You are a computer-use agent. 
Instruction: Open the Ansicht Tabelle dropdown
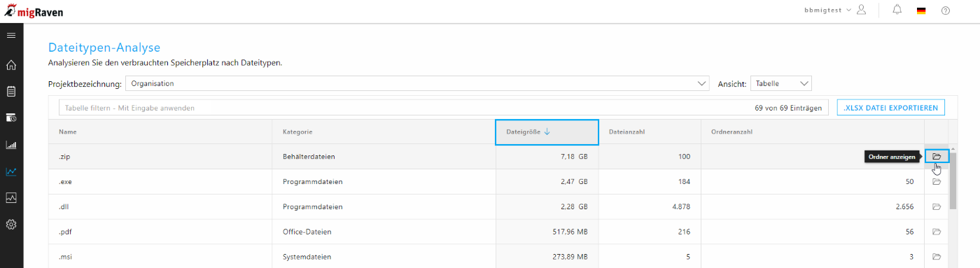781,83
